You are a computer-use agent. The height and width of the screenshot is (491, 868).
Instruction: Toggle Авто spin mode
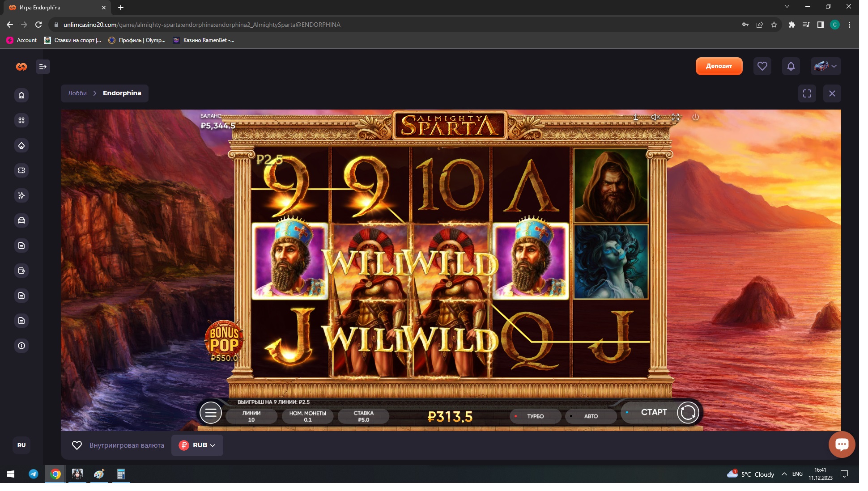click(x=591, y=416)
